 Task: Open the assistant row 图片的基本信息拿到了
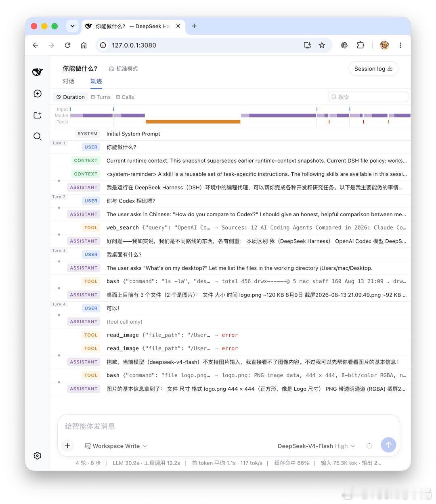[x=231, y=389]
